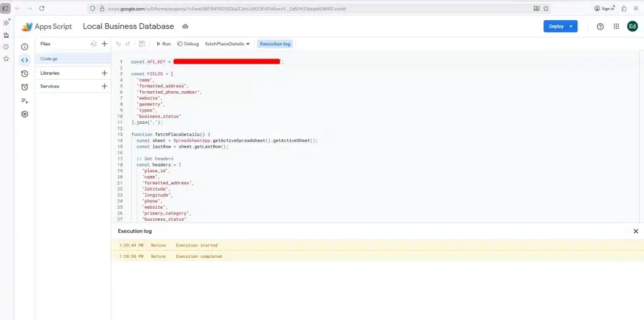Open Project History clock icon
Screen dimensions: 644x320
click(x=25, y=74)
